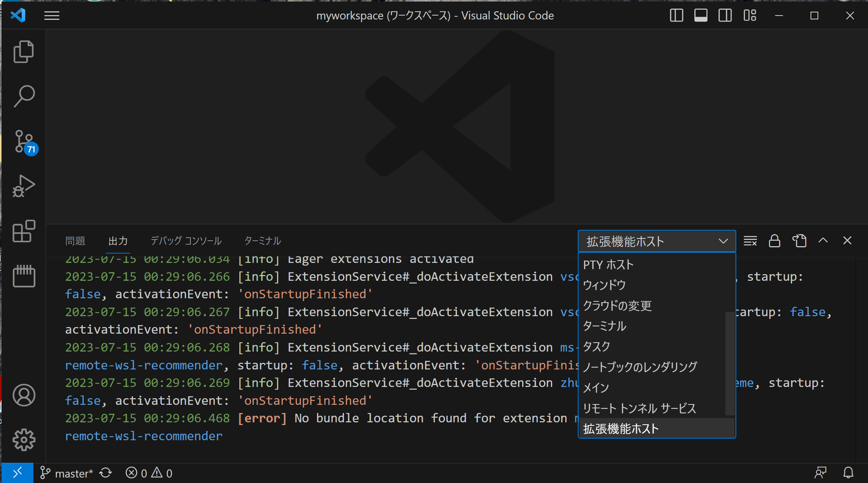This screenshot has height=483, width=868.
Task: Open the Search view
Action: (24, 96)
